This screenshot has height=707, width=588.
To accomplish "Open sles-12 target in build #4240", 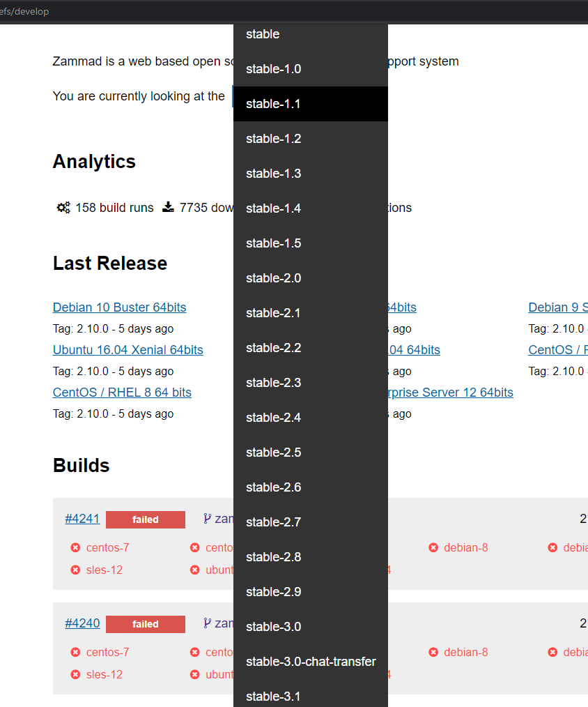I will 104,674.
